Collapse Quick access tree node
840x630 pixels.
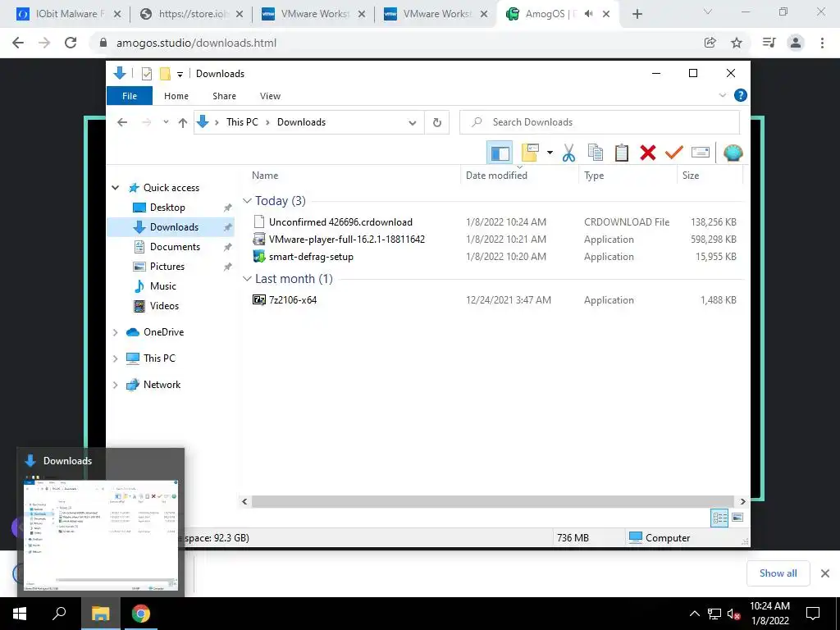[x=115, y=188]
